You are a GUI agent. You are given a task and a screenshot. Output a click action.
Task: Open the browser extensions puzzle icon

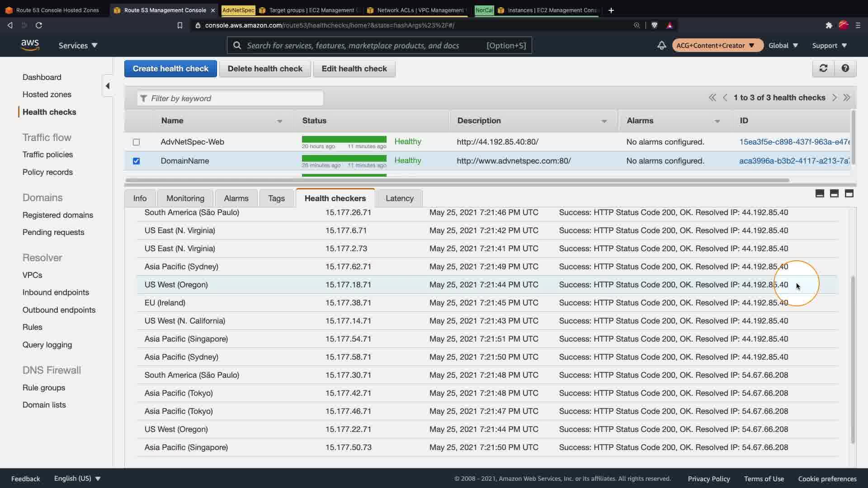click(829, 25)
